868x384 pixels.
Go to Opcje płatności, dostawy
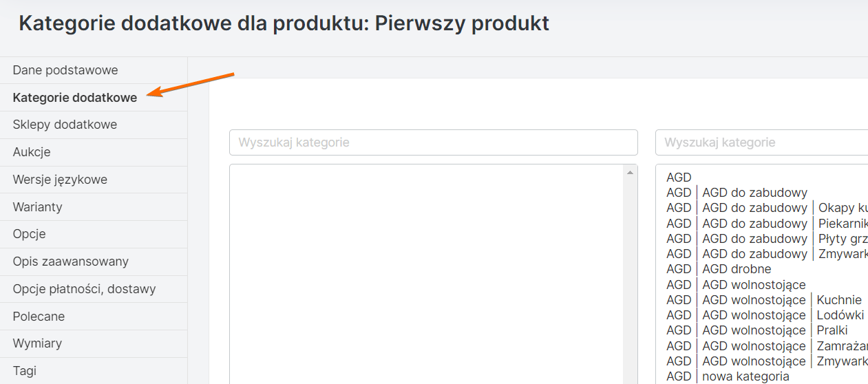tap(84, 289)
